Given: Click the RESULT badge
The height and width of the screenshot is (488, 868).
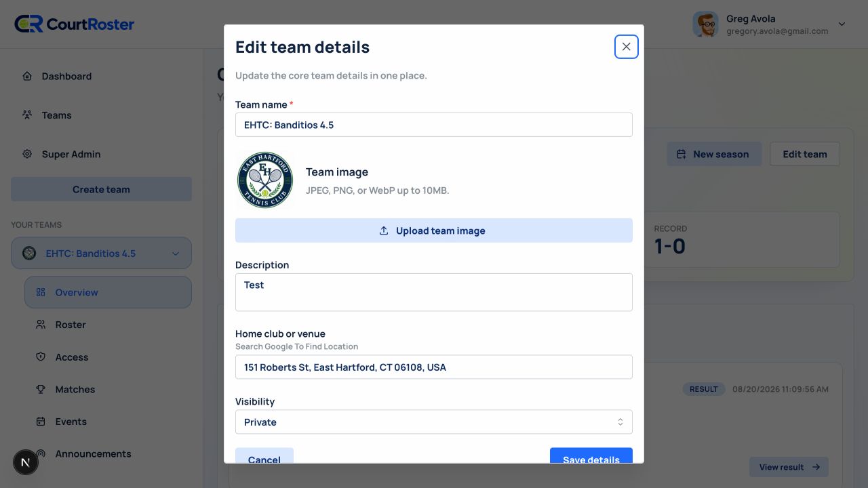Looking at the screenshot, I should click(x=704, y=389).
